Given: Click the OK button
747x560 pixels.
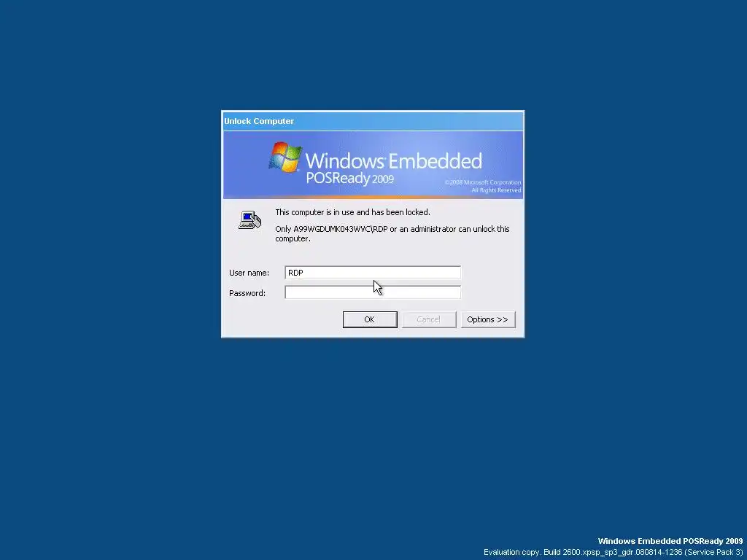Looking at the screenshot, I should pos(370,319).
